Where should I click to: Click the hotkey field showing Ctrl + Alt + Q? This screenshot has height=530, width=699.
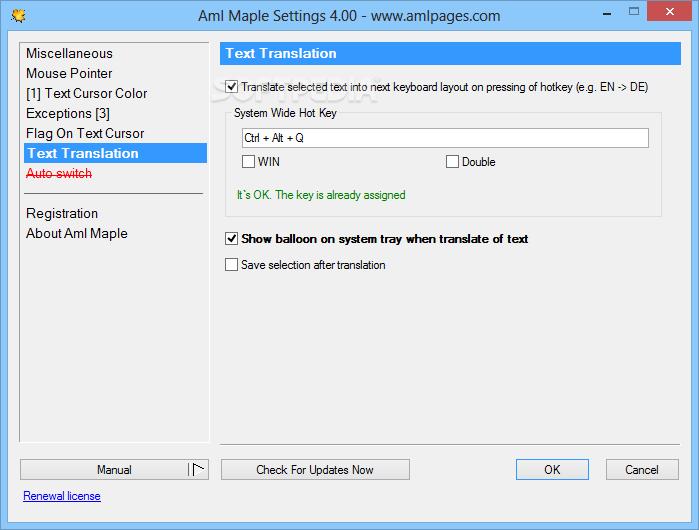[x=445, y=138]
